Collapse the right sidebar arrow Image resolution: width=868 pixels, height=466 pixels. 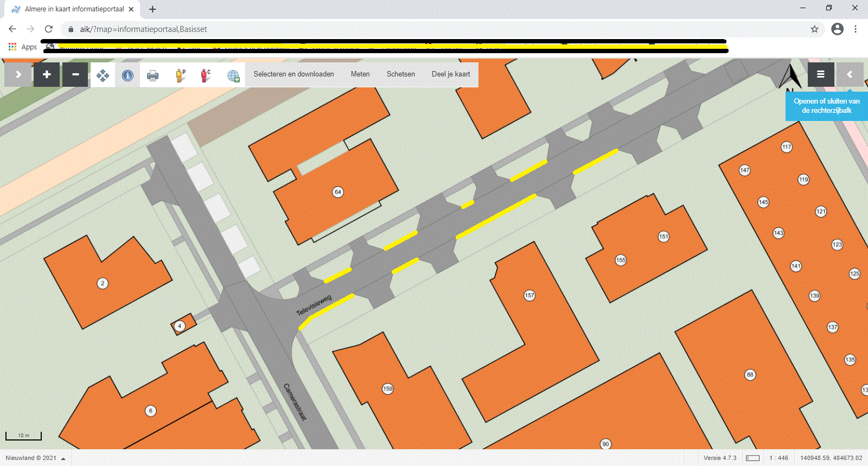coord(850,74)
